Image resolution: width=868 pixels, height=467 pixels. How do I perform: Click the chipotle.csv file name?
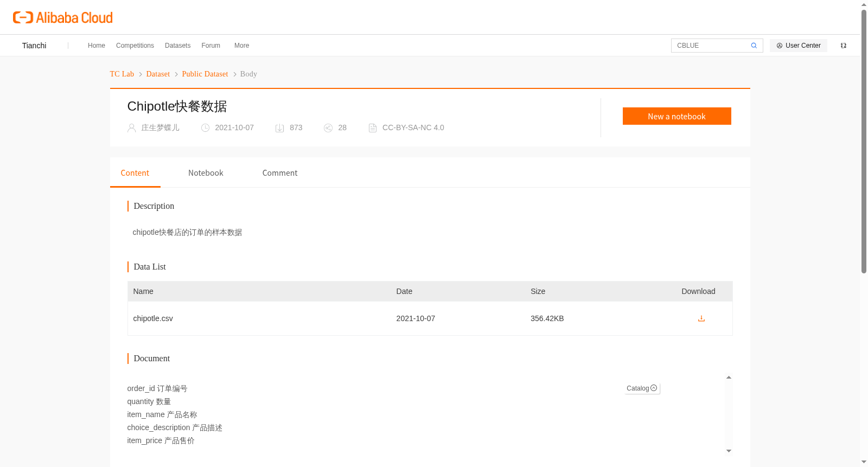click(153, 318)
